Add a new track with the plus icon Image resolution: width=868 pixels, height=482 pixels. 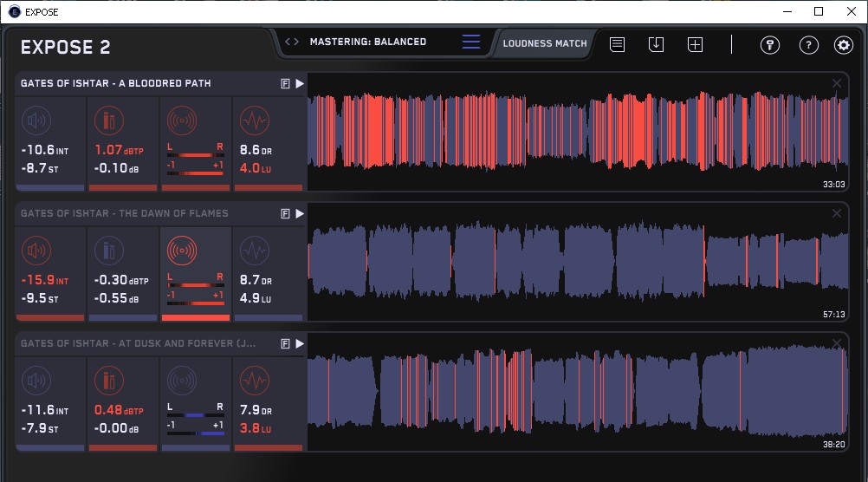point(696,44)
